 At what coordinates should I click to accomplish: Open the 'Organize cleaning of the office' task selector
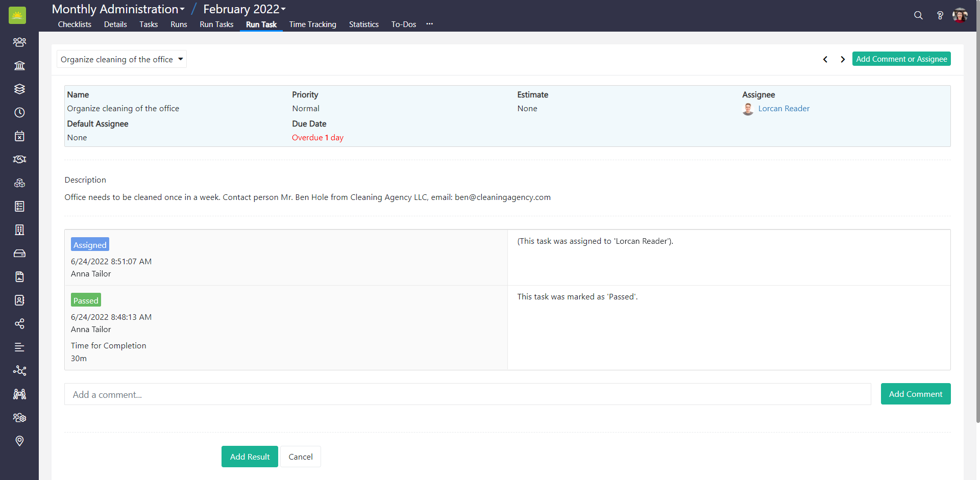pos(121,59)
